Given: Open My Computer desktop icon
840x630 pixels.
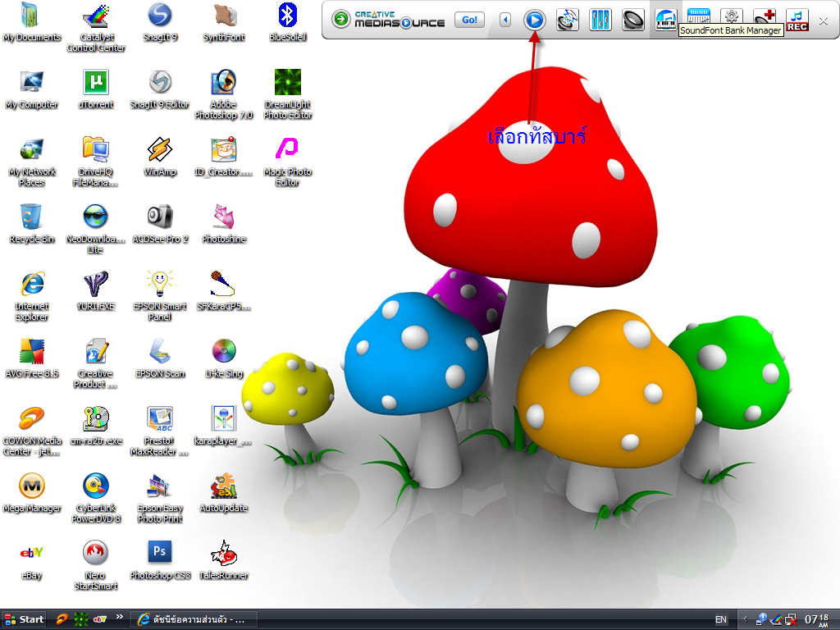Looking at the screenshot, I should point(32,89).
